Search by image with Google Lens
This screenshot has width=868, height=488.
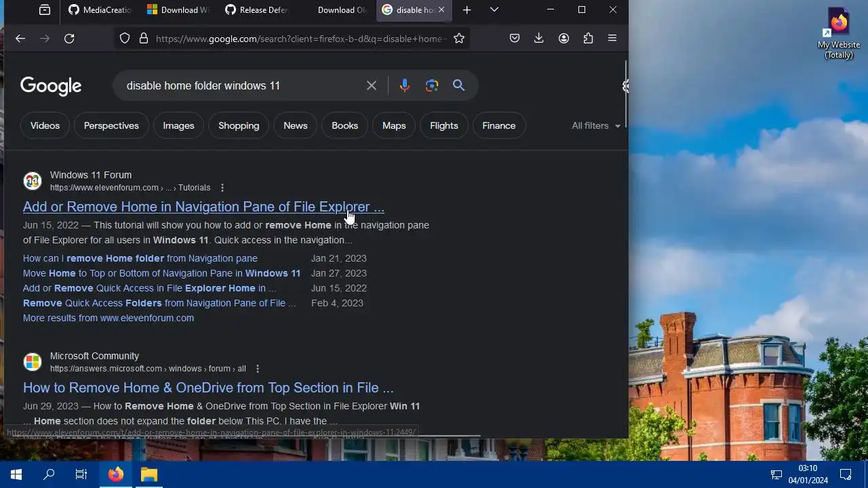pyautogui.click(x=432, y=85)
